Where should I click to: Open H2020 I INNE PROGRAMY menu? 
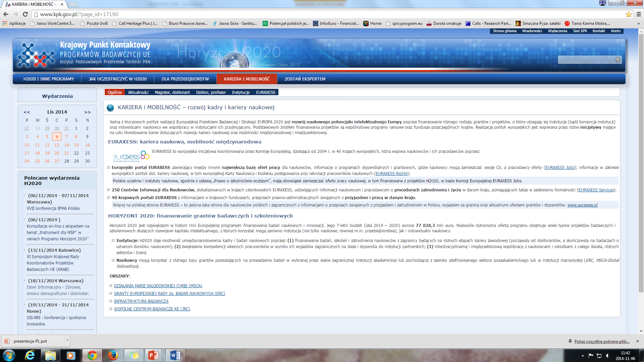[49, 79]
